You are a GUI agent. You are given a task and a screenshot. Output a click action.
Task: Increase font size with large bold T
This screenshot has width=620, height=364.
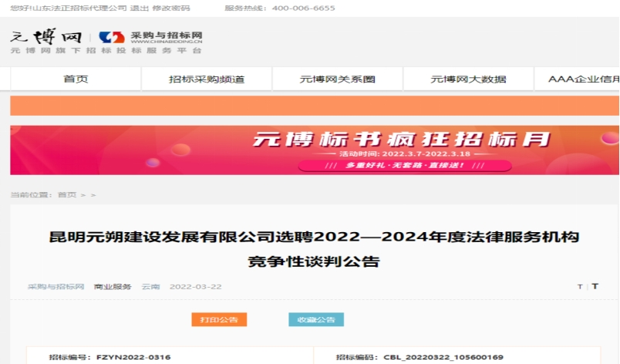click(595, 286)
